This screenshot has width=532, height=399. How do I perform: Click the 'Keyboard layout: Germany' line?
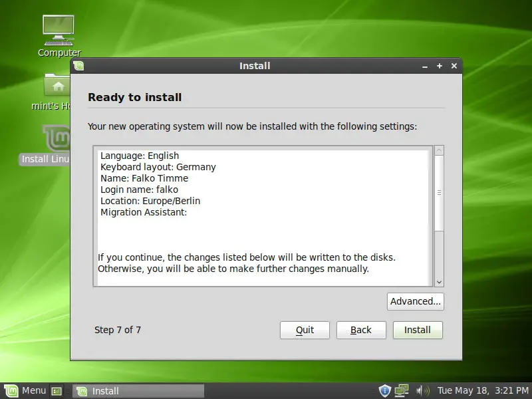158,167
